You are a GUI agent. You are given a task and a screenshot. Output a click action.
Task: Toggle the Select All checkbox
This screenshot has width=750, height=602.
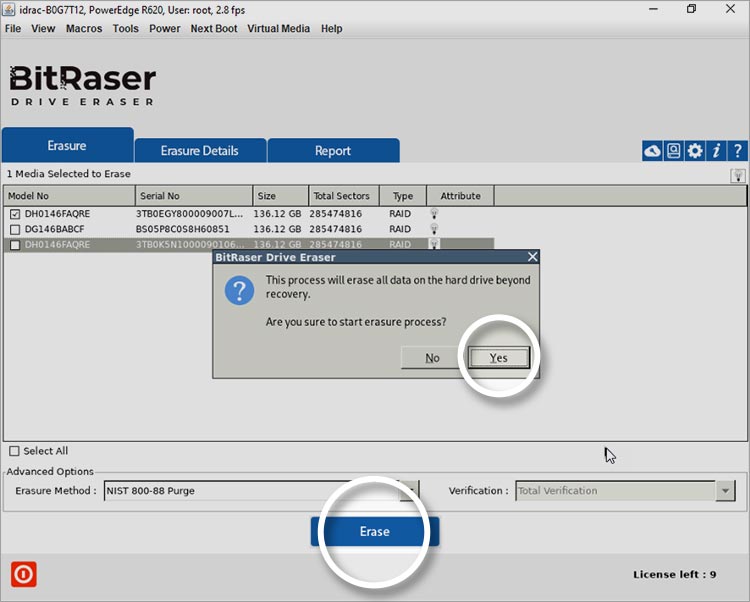click(15, 451)
